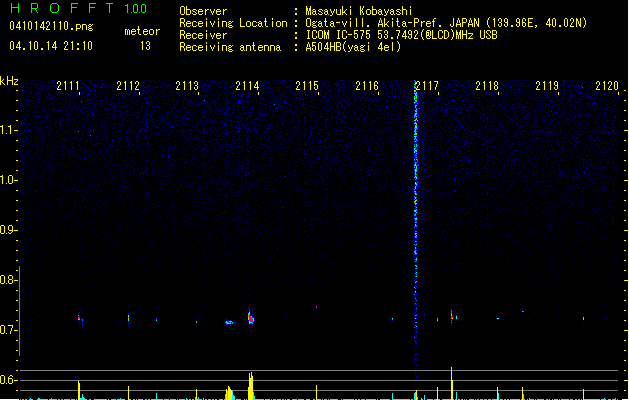Image resolution: width=629 pixels, height=400 pixels.
Task: Click the meteor echo at 2111
Action: [x=80, y=317]
